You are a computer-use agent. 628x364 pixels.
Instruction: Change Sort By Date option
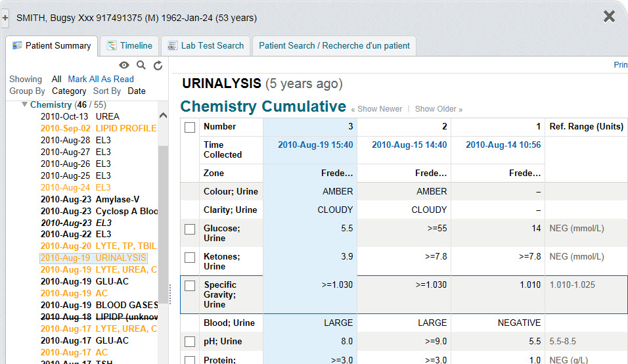137,91
